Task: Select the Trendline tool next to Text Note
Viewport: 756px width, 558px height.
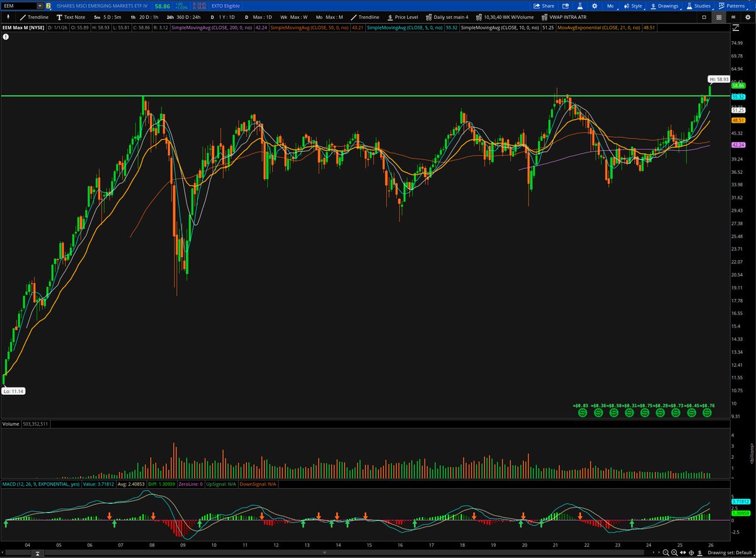Action: coord(33,17)
